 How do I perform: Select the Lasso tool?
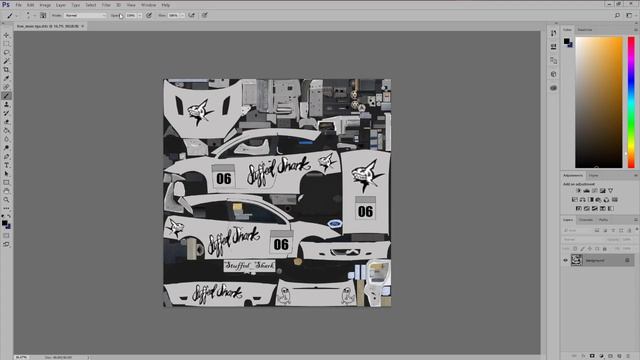pos(6,52)
